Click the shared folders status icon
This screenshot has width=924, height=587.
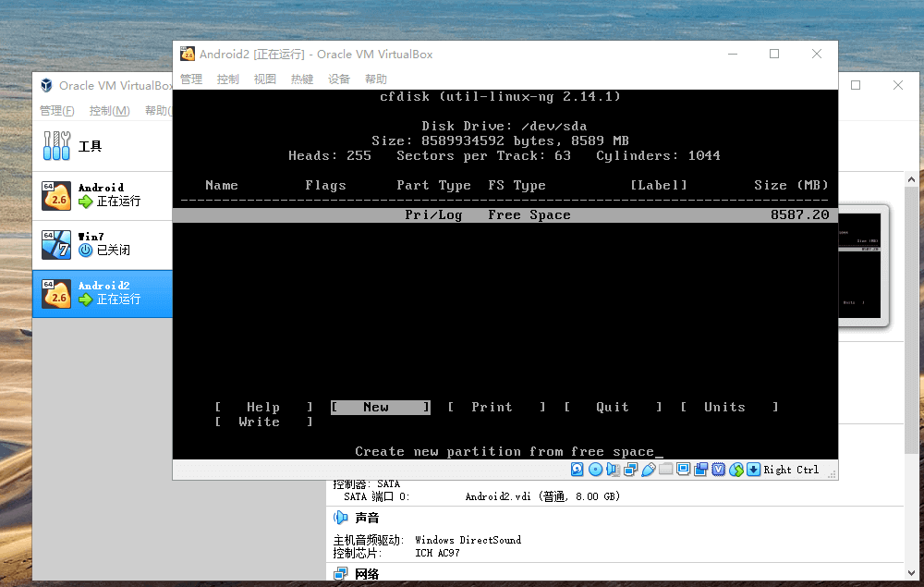(x=665, y=470)
